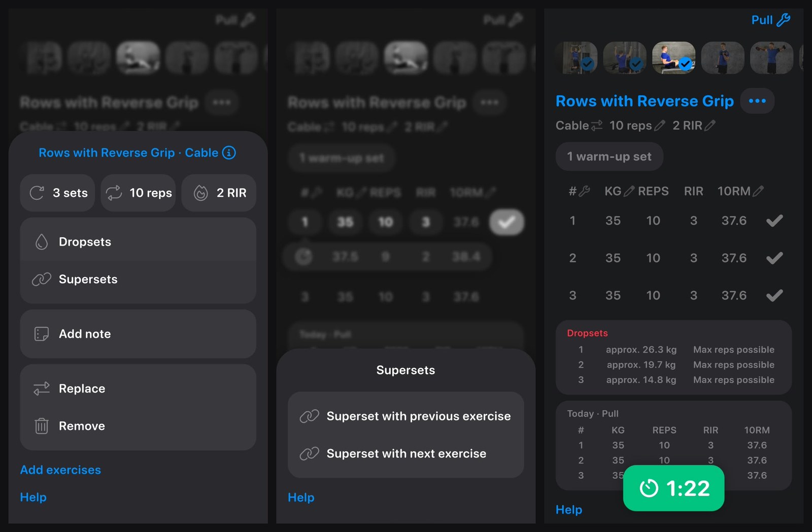Select Superset with next exercise

tap(406, 453)
